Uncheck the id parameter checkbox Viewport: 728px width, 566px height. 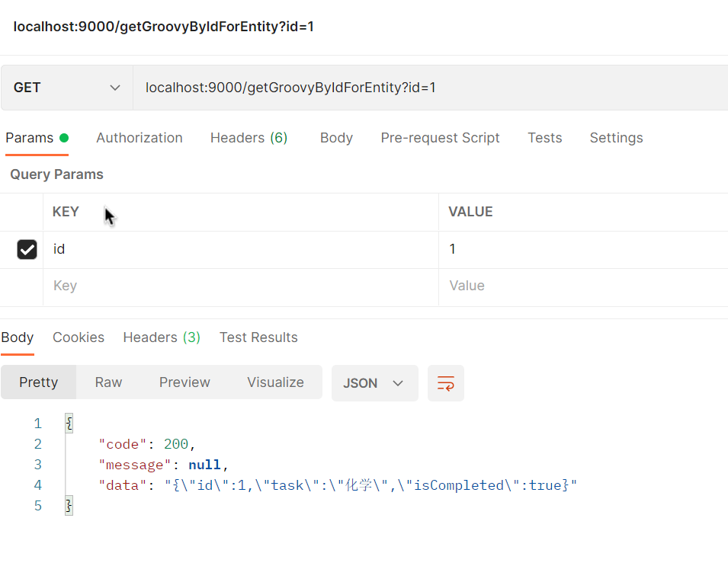pyautogui.click(x=27, y=249)
